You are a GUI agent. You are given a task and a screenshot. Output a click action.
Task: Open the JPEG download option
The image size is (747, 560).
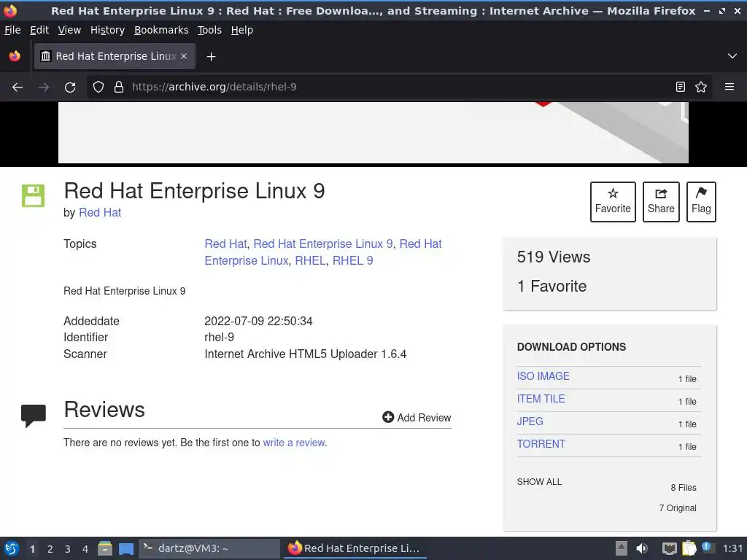530,421
